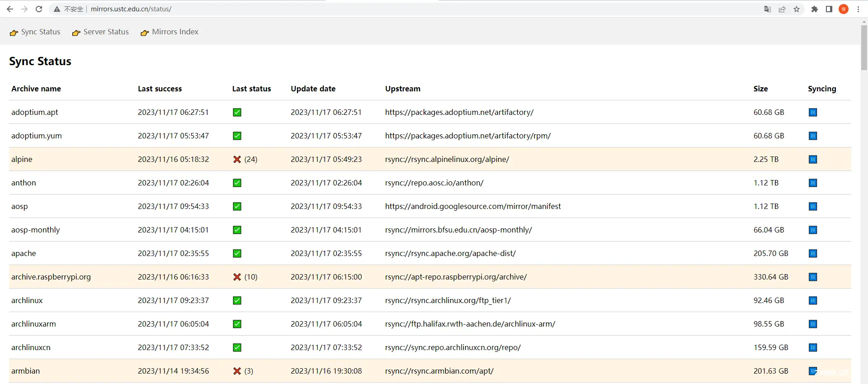Click the failure count (24) for alpine
Screen dimensions: 868x384
point(251,159)
